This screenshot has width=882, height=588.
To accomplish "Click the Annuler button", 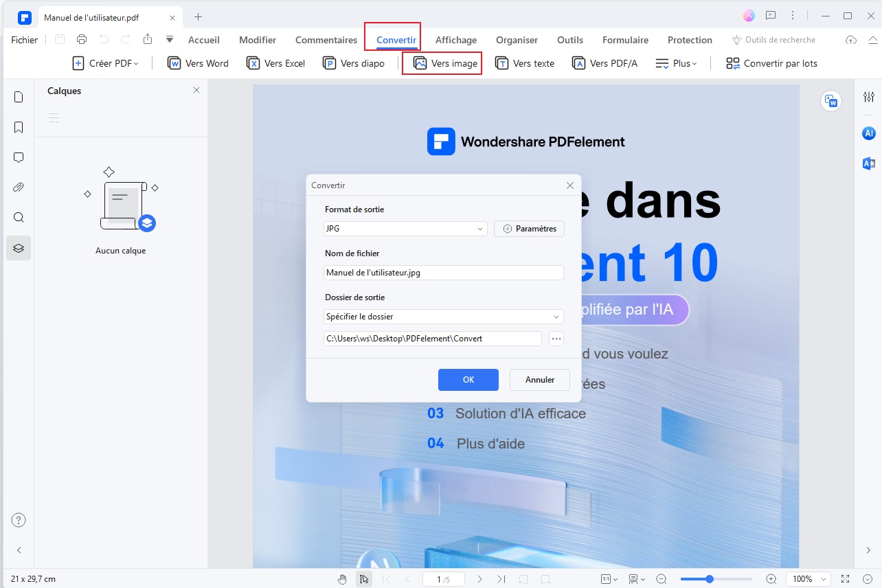I will (x=540, y=380).
